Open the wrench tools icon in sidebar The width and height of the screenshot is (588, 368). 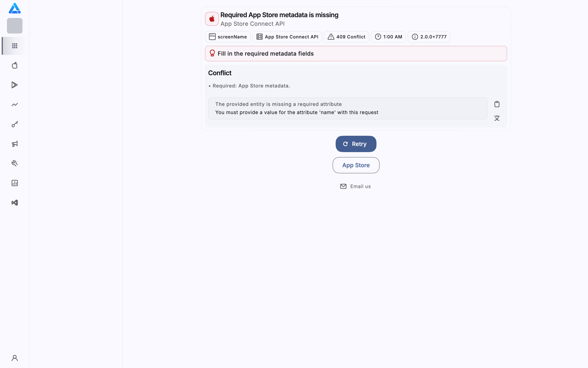click(14, 163)
